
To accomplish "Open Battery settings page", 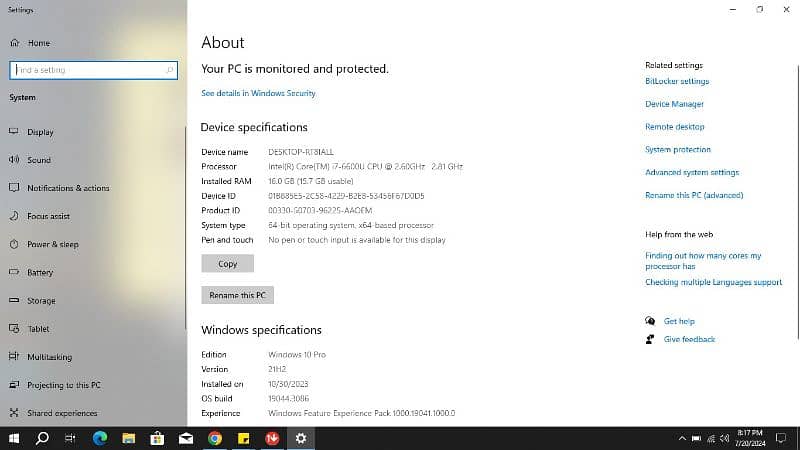I will click(40, 272).
